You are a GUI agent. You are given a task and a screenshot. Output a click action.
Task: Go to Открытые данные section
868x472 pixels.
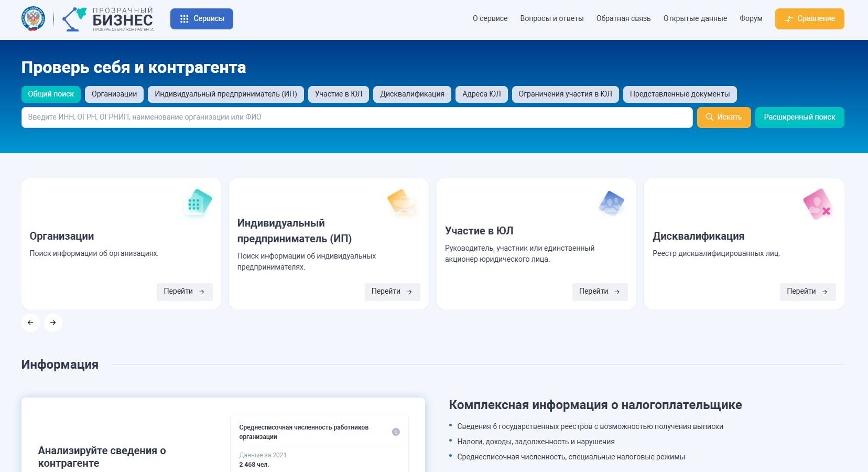point(695,18)
